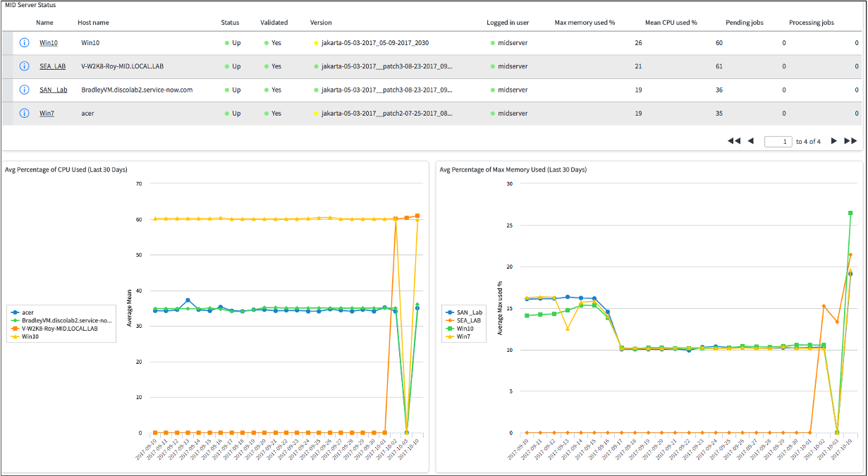Open the SAN_Lab server record link
This screenshot has width=868, height=476.
click(x=53, y=90)
